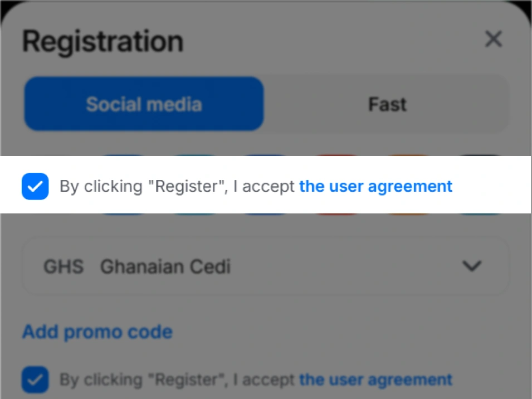Click the Registration dialog heading
The image size is (532, 399).
click(x=103, y=41)
